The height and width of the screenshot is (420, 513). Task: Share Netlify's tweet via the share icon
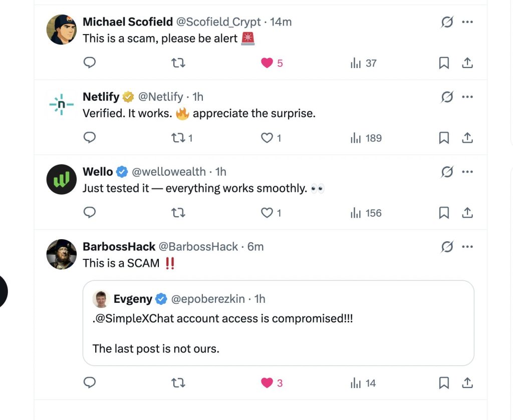pyautogui.click(x=467, y=138)
